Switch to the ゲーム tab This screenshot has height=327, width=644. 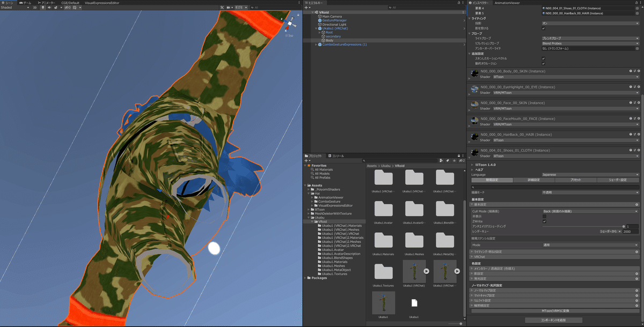(x=25, y=3)
